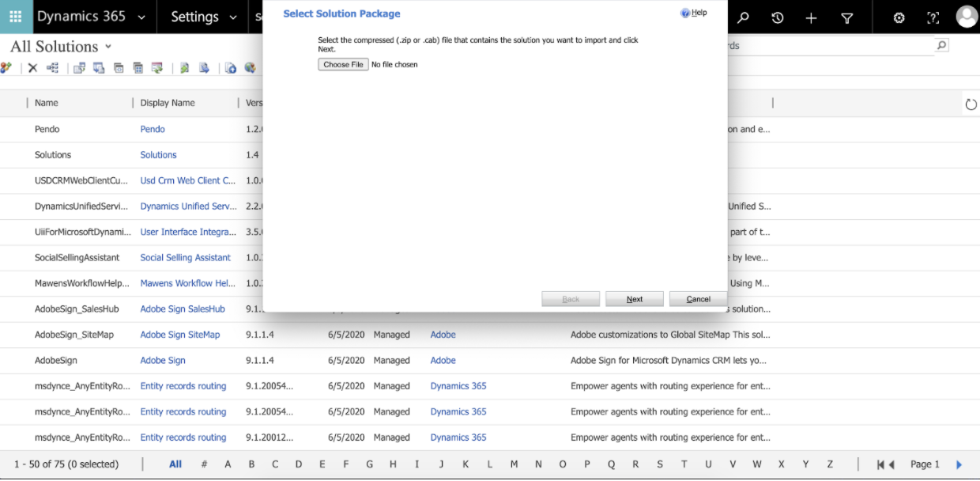Click the plus quick create icon
This screenshot has width=980, height=481.
pyautogui.click(x=811, y=17)
